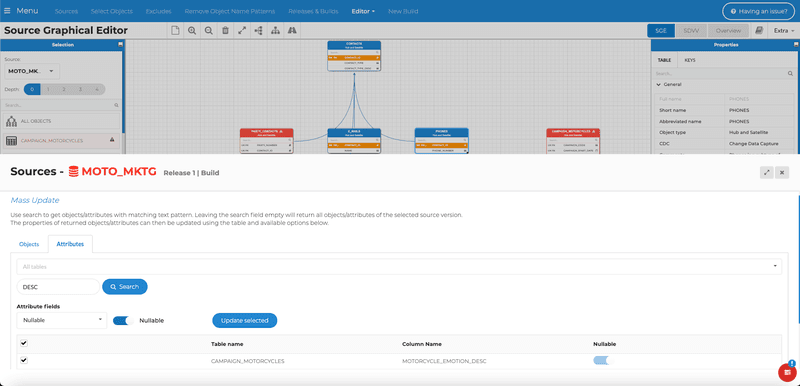The width and height of the screenshot is (800, 386).
Task: Uncheck the CAMPAIGN_MOTORCYCLES row checkbox
Action: pyautogui.click(x=24, y=361)
